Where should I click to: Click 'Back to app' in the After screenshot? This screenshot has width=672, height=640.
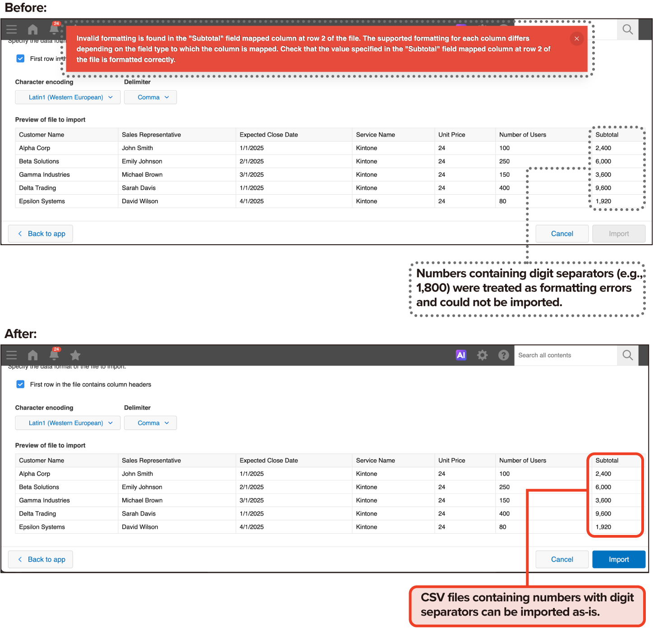click(x=41, y=560)
